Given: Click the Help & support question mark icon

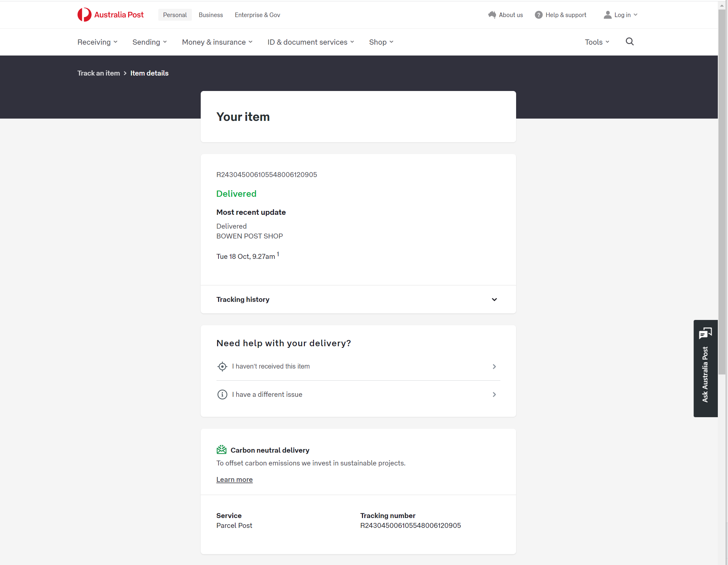Looking at the screenshot, I should click(538, 15).
